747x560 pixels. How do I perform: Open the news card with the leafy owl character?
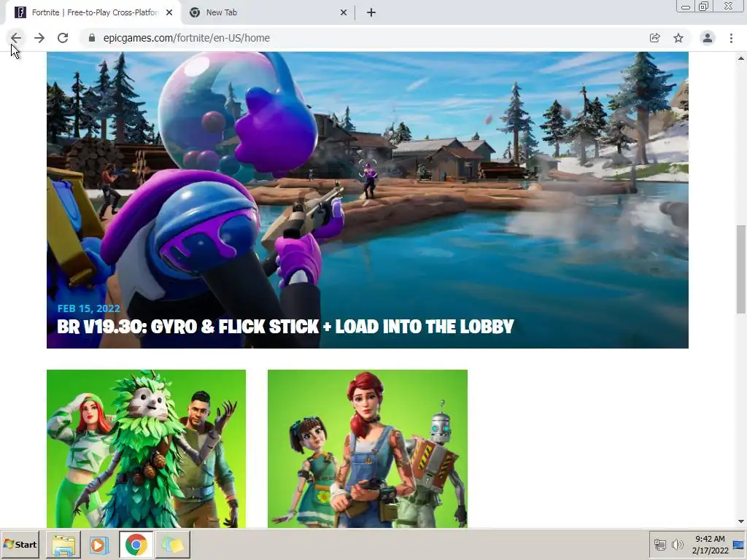146,448
